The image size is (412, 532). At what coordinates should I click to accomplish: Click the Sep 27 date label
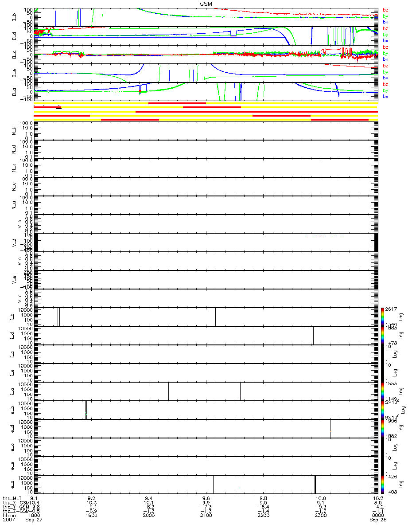[x=34, y=520]
